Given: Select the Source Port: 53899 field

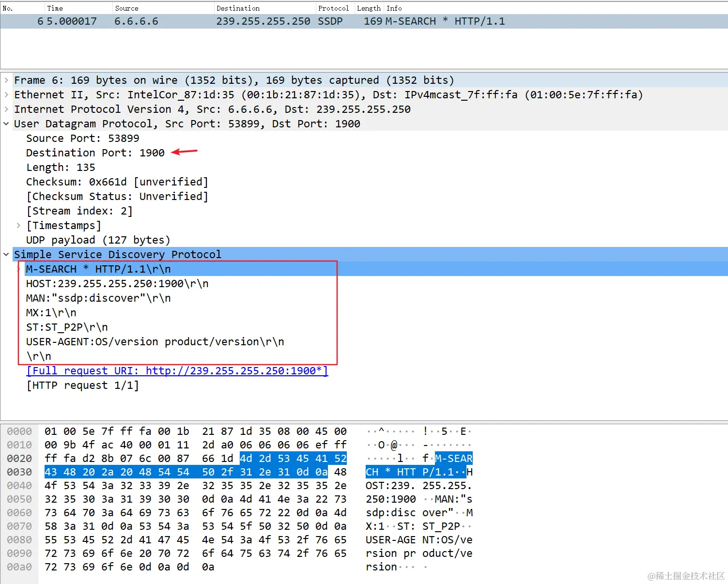Looking at the screenshot, I should pyautogui.click(x=83, y=138).
